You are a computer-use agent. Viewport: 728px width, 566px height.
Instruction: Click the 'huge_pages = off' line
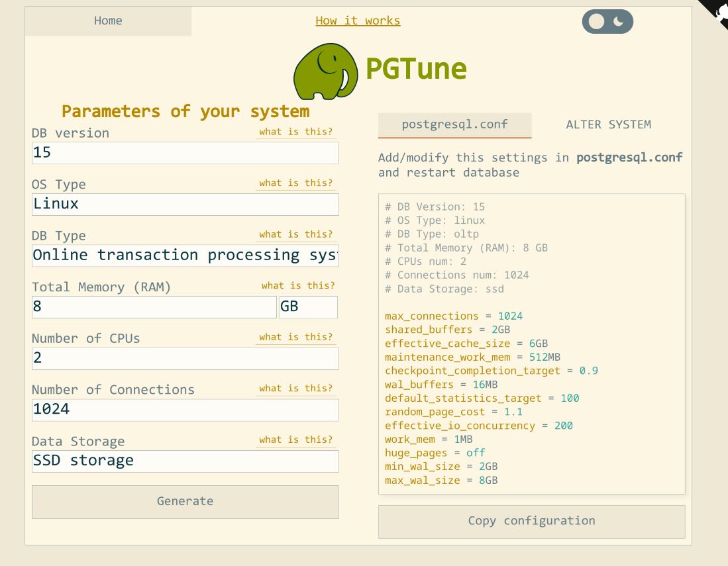[435, 453]
